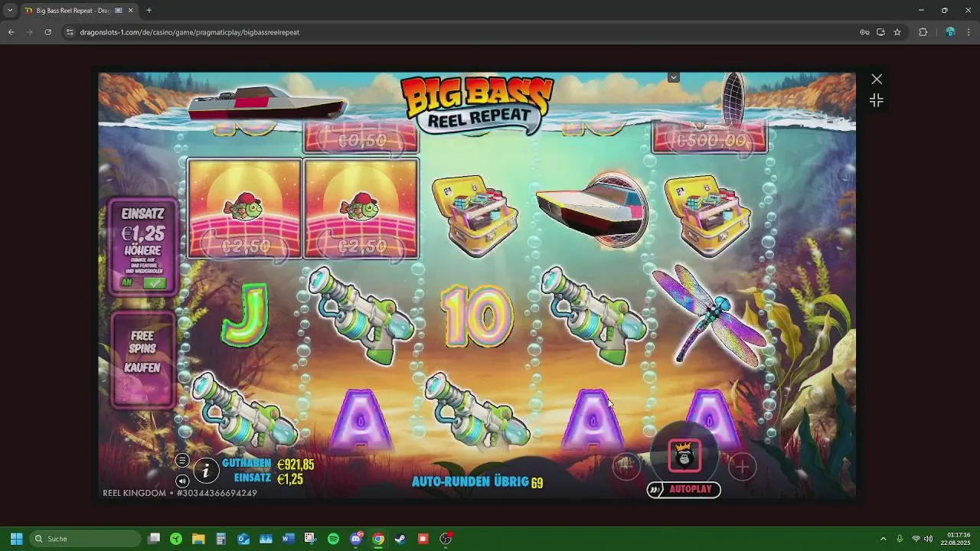The width and height of the screenshot is (980, 551).
Task: View site information icon
Action: coord(70,32)
